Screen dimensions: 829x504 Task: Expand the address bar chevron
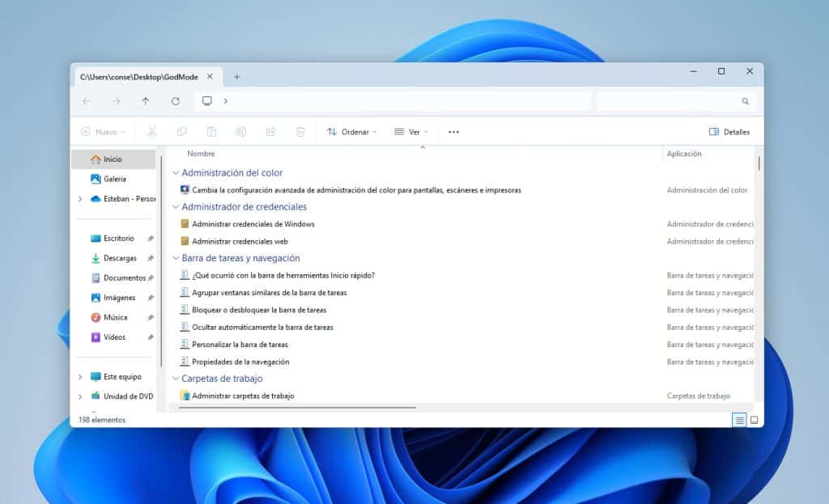(x=226, y=101)
